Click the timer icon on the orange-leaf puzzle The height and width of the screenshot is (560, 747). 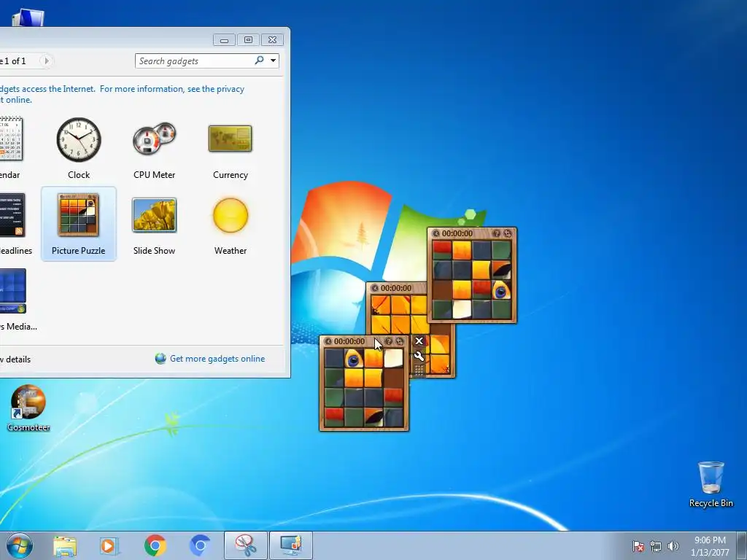click(x=374, y=288)
